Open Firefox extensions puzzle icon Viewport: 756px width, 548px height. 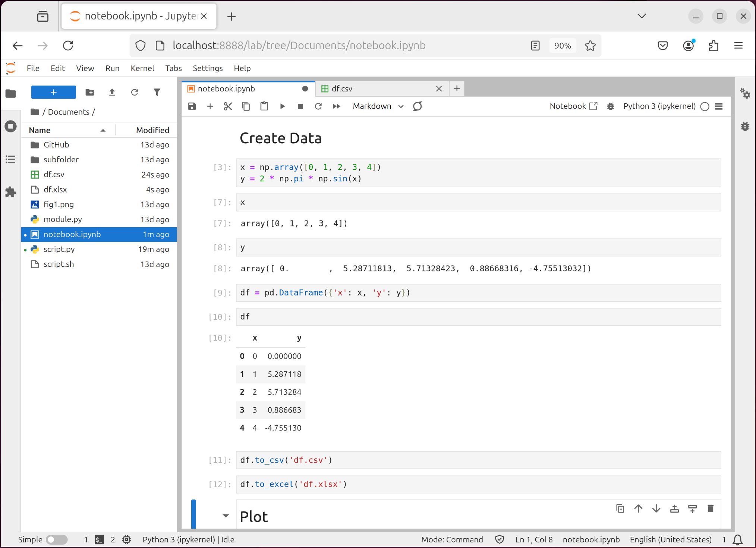point(714,46)
